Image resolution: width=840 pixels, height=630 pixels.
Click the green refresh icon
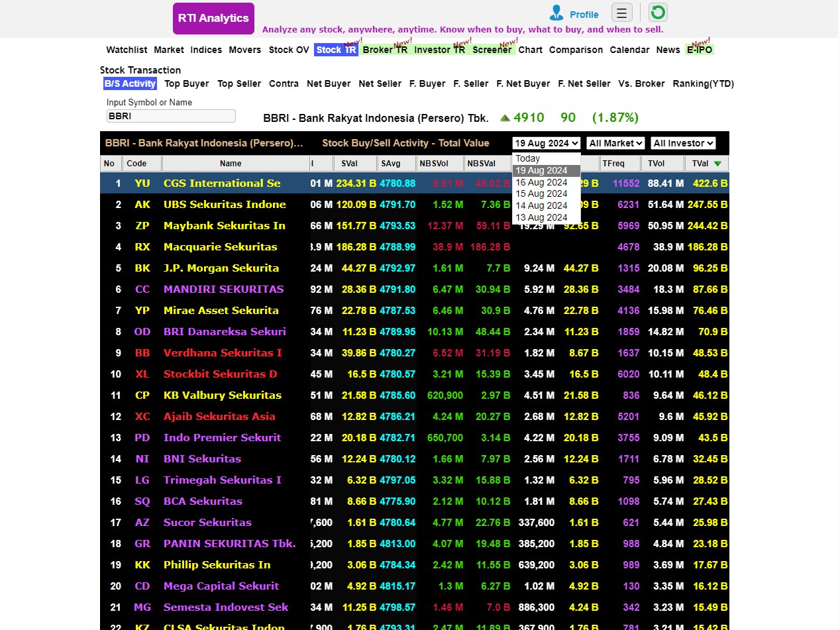click(658, 13)
